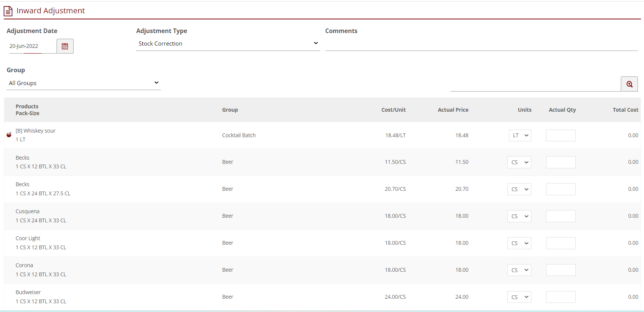Click the 11.50/CS cost cell

click(395, 162)
